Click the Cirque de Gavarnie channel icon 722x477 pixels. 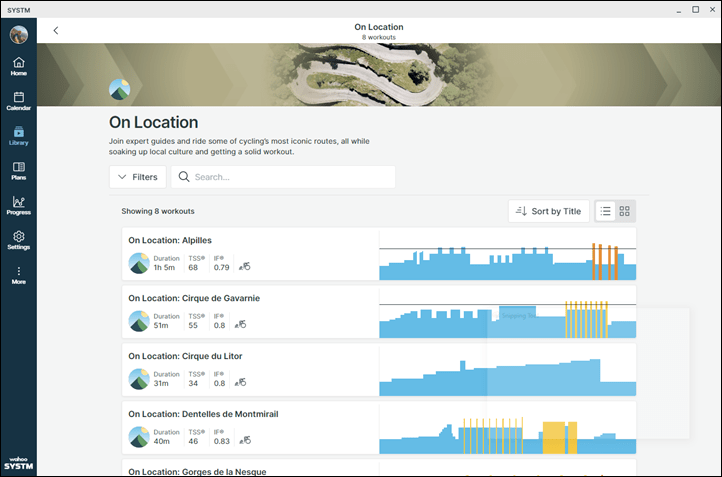point(139,321)
